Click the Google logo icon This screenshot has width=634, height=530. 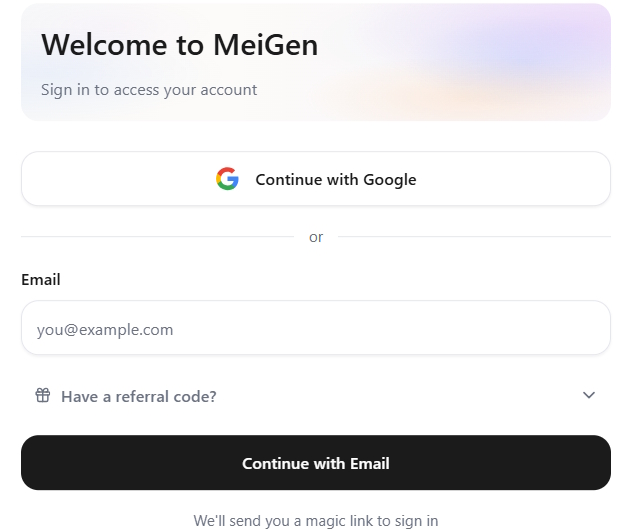click(227, 179)
